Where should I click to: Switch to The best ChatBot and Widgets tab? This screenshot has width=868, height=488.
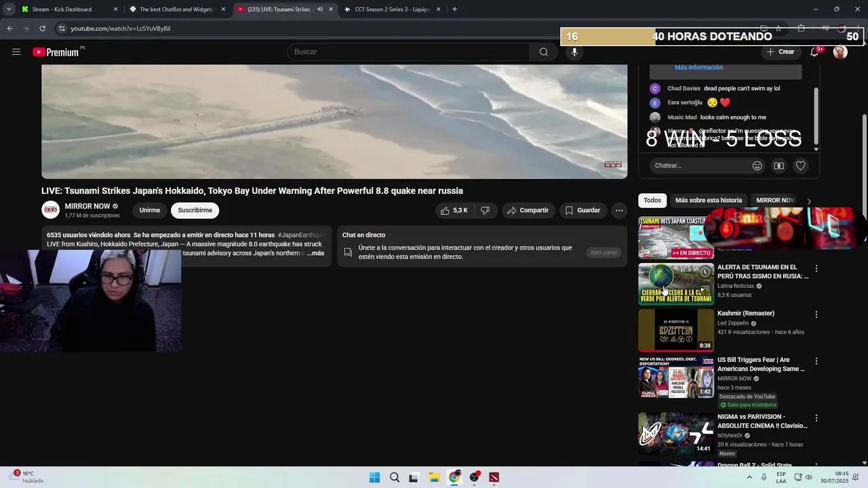[x=176, y=9]
